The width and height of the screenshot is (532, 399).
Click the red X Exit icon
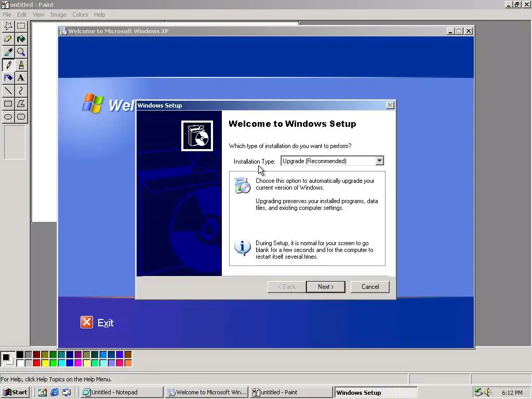87,322
